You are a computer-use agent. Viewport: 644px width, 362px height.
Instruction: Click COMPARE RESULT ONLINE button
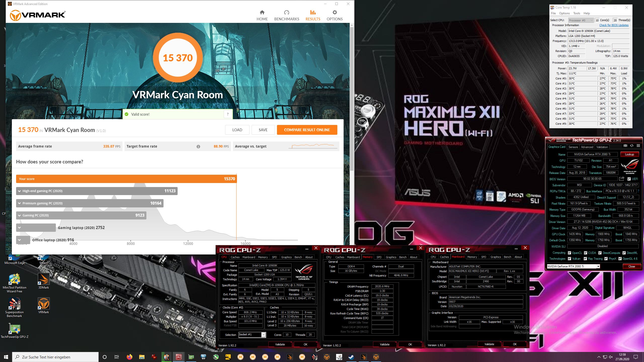307,130
